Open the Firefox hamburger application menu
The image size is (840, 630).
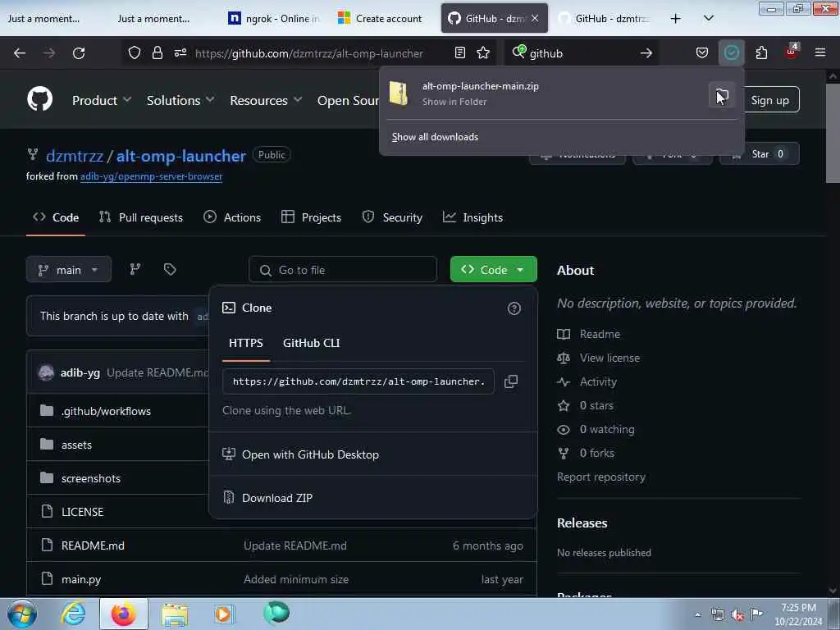tap(819, 52)
